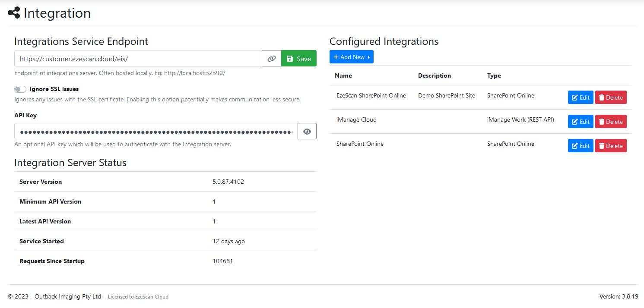Image resolution: width=644 pixels, height=308 pixels.
Task: Edit the last SharePoint Online integration
Action: pyautogui.click(x=581, y=146)
